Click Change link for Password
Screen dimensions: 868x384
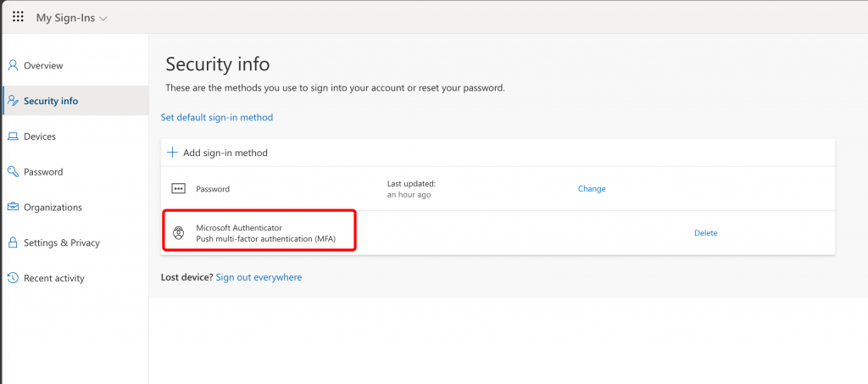pos(592,189)
